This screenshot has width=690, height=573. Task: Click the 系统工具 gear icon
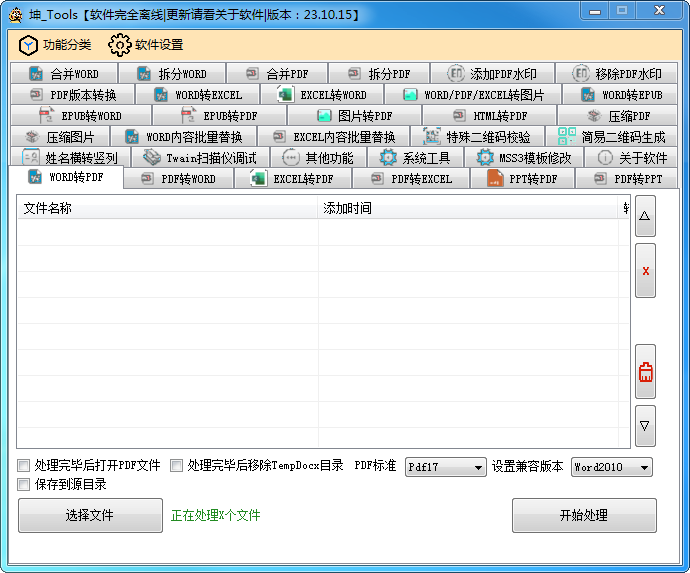(x=388, y=157)
